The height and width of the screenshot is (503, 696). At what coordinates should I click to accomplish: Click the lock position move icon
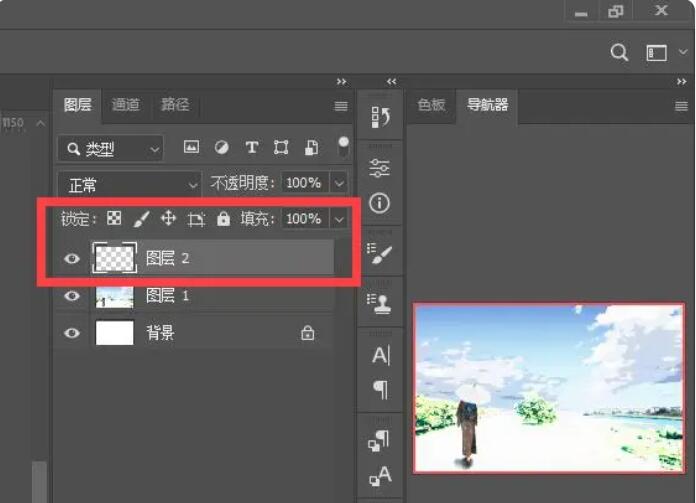pyautogui.click(x=168, y=219)
